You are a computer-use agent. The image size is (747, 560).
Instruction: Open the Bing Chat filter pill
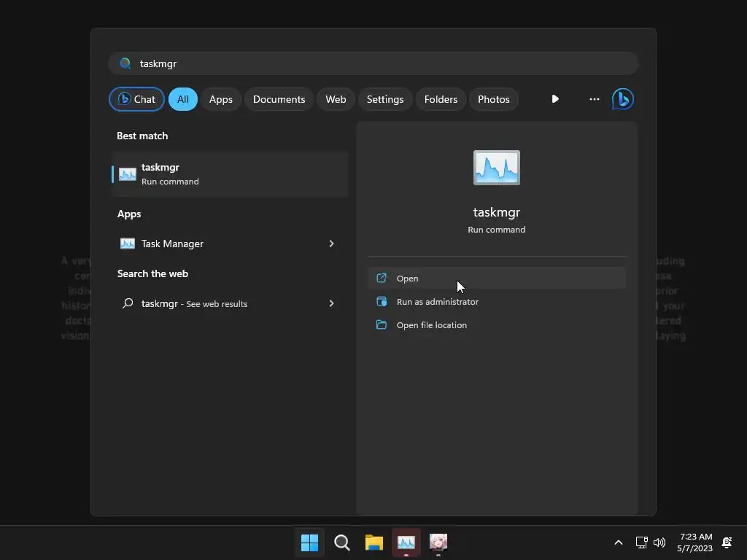tap(136, 99)
